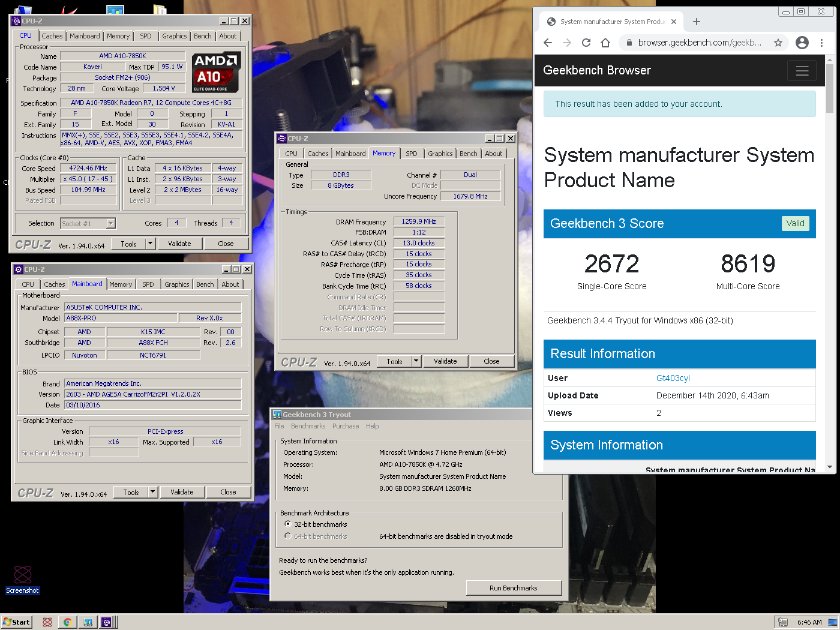Viewport: 840px width, 630px height.
Task: Bookmark this page with the star icon
Action: 778,43
